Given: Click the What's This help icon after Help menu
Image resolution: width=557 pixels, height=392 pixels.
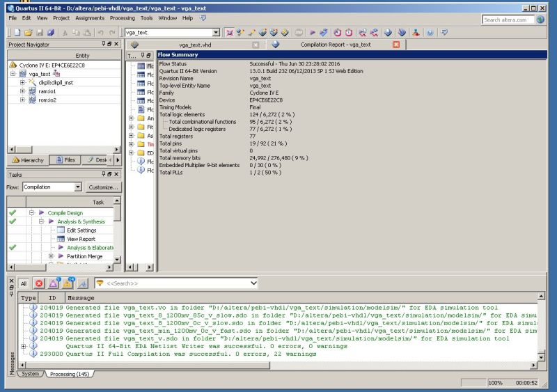Looking at the screenshot, I should point(203,18).
